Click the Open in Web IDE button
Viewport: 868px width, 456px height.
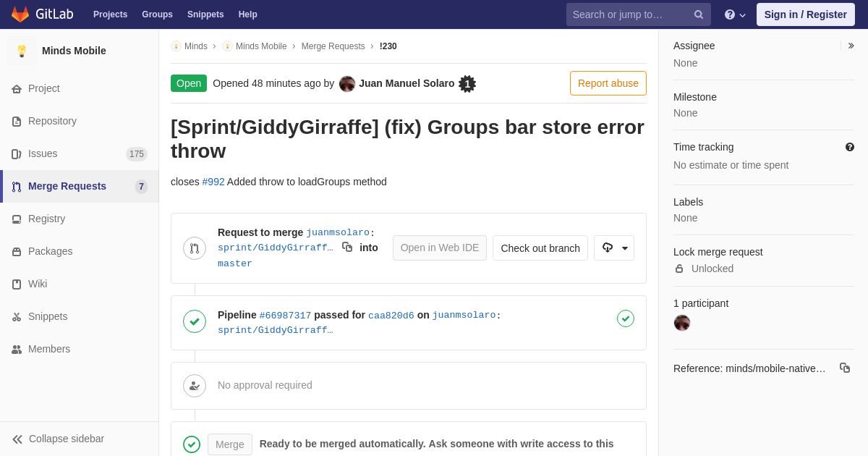pos(440,248)
